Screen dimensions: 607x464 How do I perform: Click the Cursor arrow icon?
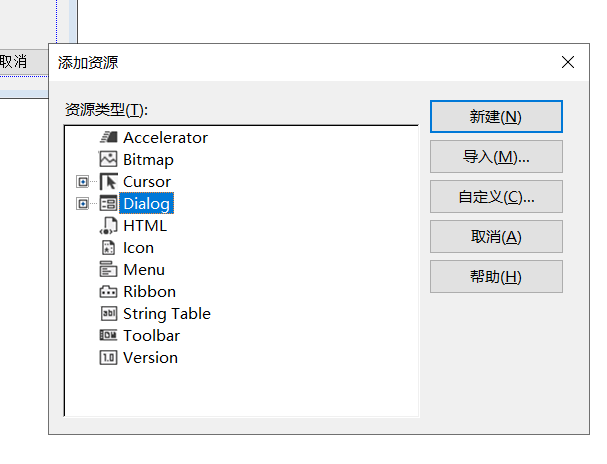coord(109,182)
